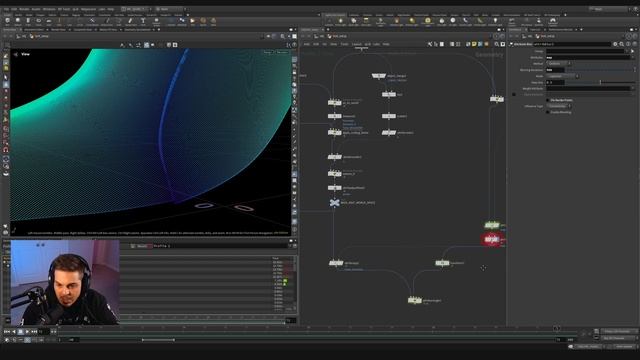The height and width of the screenshot is (360, 640).
Task: Open the Weight Attribute dropdown arrow
Action: [x=634, y=89]
